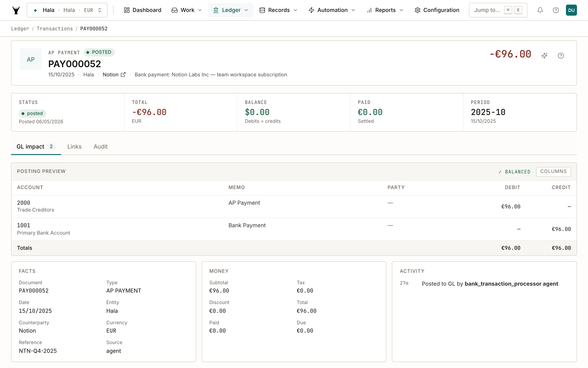Click PAY000052 in the breadcrumb
The image size is (588, 368).
point(94,29)
